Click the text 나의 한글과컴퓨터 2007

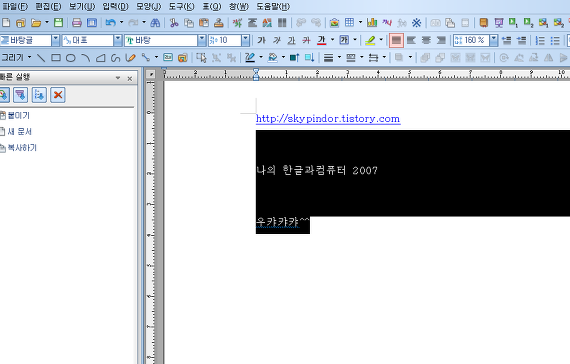pyautogui.click(x=317, y=170)
